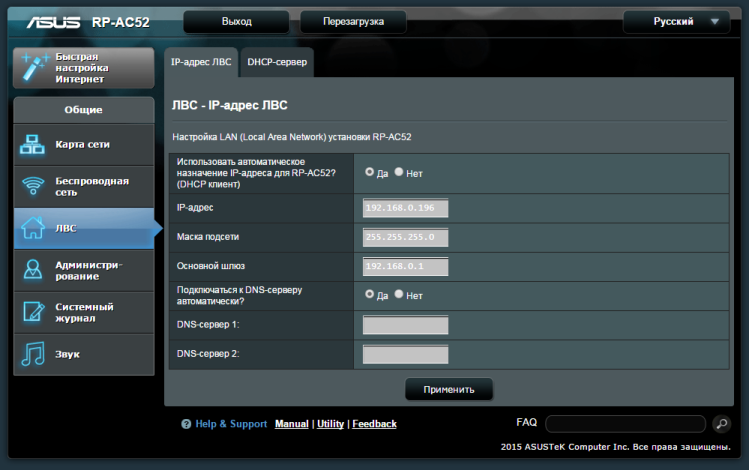The height and width of the screenshot is (470, 749).
Task: Click the Администрирование menu label
Action: point(89,270)
